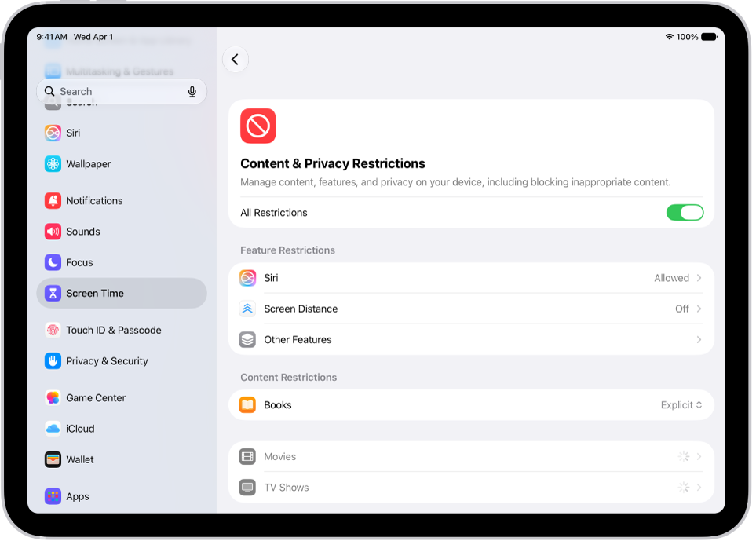The height and width of the screenshot is (541, 756).
Task: Tap the magnifying glass search icon
Action: (x=49, y=91)
